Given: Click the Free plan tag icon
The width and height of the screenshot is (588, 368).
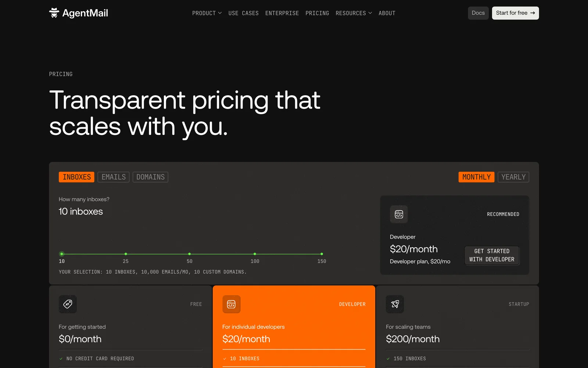Looking at the screenshot, I should pos(68,304).
